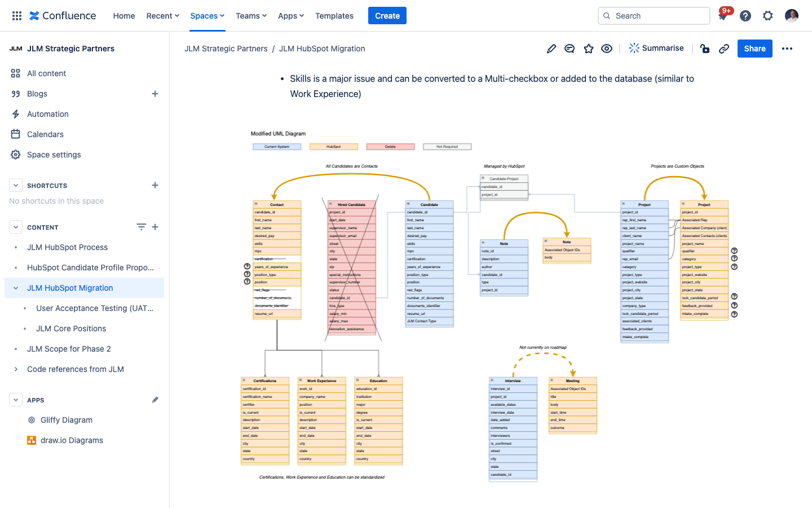
Task: Select the edit pencil icon
Action: point(551,49)
